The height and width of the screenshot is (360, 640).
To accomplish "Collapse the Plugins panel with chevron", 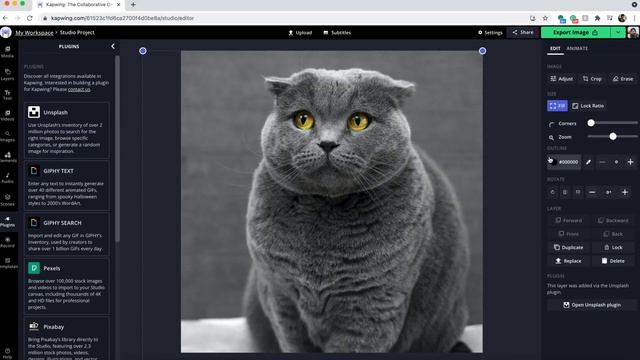I will click(x=113, y=46).
